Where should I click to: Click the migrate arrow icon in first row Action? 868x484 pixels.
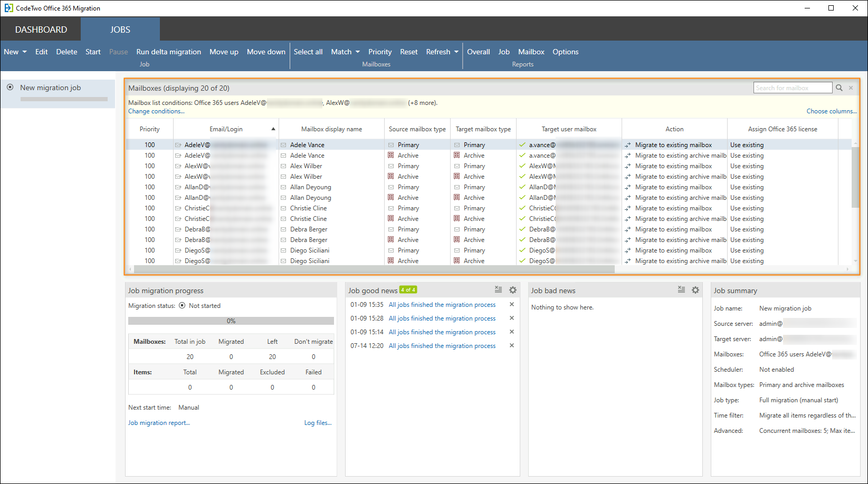(x=628, y=145)
